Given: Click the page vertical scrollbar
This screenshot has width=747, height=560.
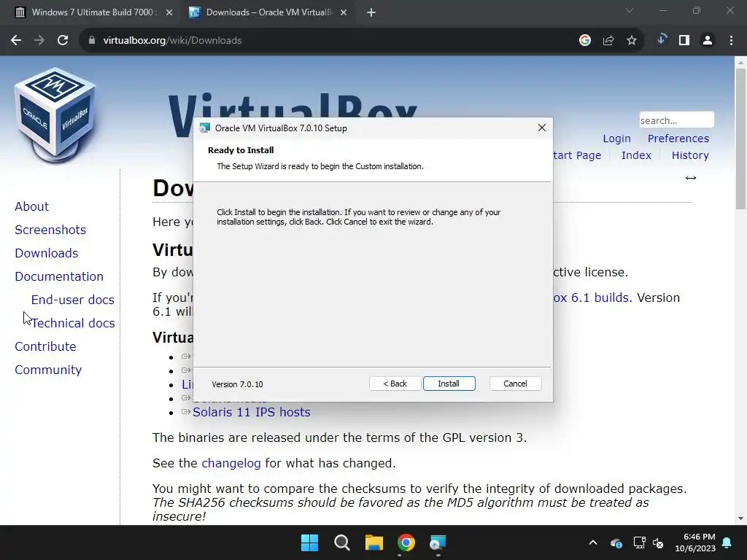Looking at the screenshot, I should [x=740, y=139].
